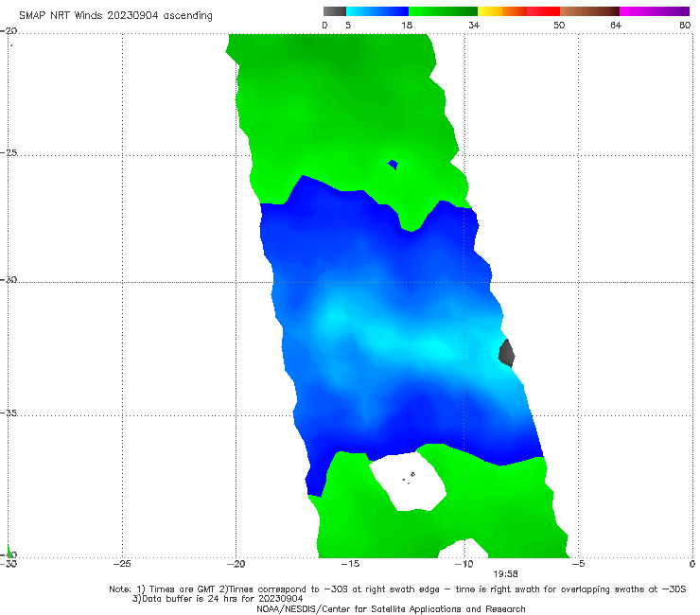The image size is (700, 615).
Task: Click the longitude axis label -5
Action: pyautogui.click(x=578, y=564)
